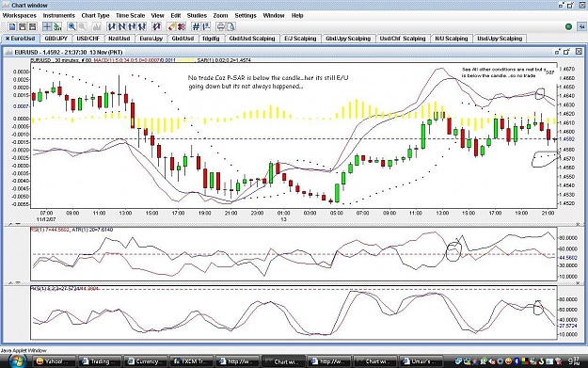
Task: Open the Zoom menu
Action: [220, 15]
